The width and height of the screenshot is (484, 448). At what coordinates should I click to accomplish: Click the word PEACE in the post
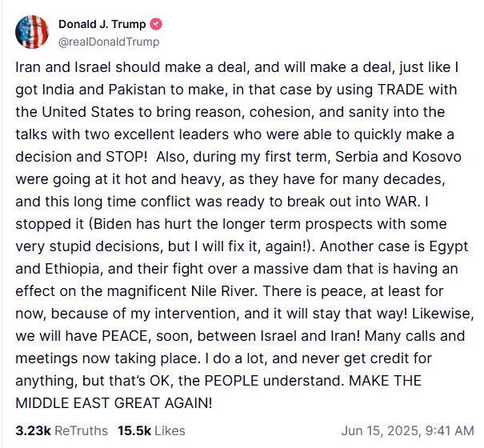[x=125, y=336]
